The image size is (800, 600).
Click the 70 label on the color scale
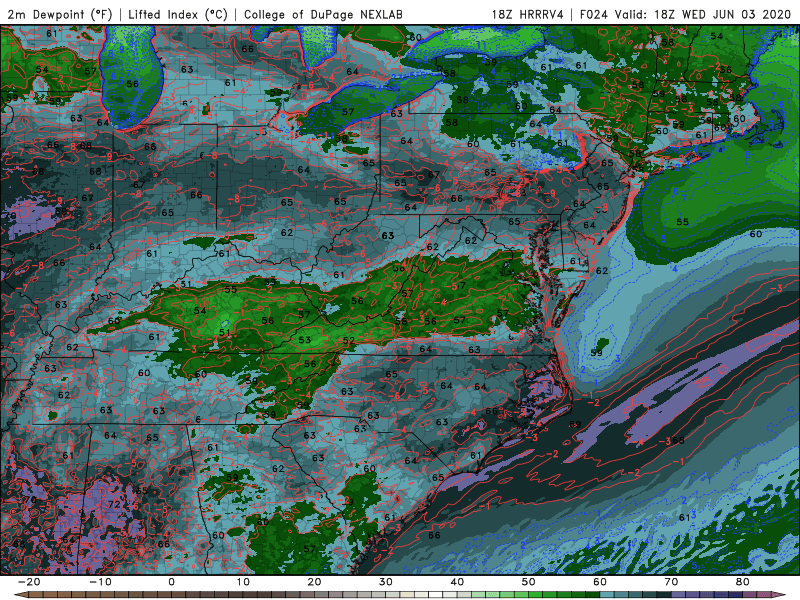(x=671, y=582)
